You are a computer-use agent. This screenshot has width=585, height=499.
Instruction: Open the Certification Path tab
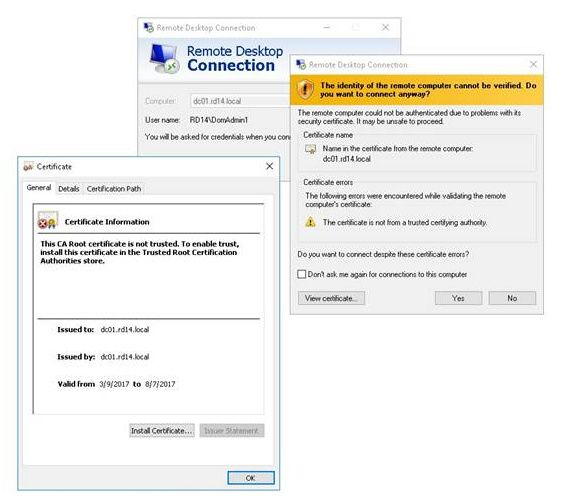point(114,189)
